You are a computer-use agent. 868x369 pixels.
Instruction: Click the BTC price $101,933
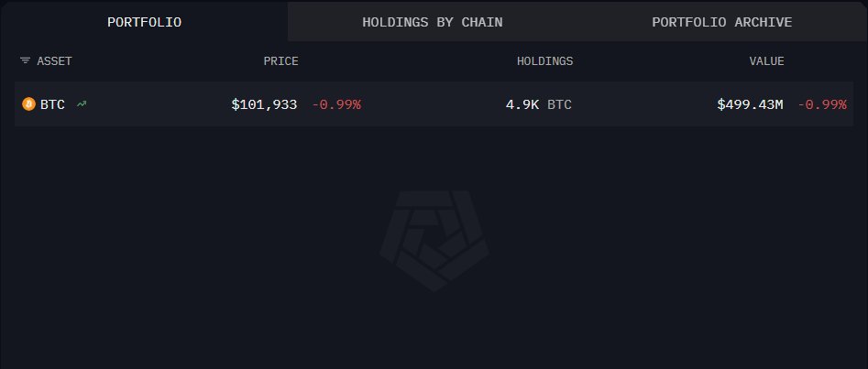pyautogui.click(x=264, y=104)
